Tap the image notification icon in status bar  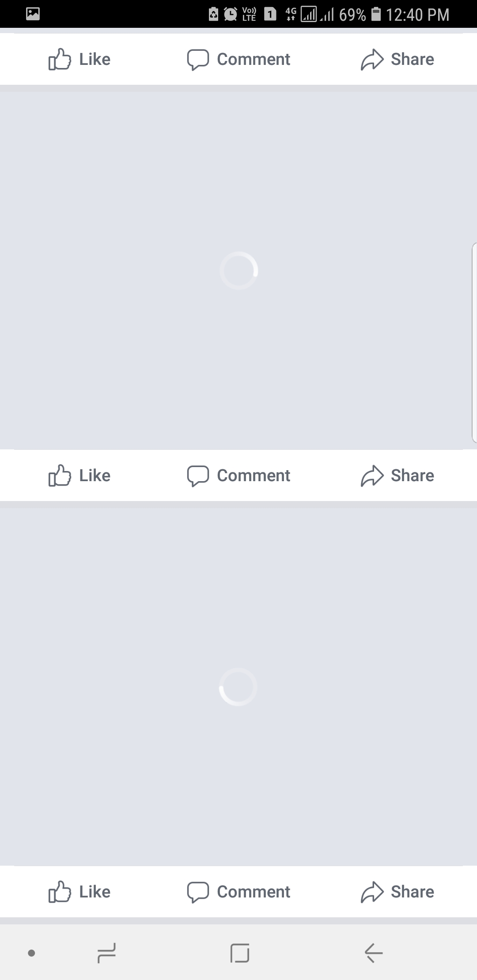(33, 14)
